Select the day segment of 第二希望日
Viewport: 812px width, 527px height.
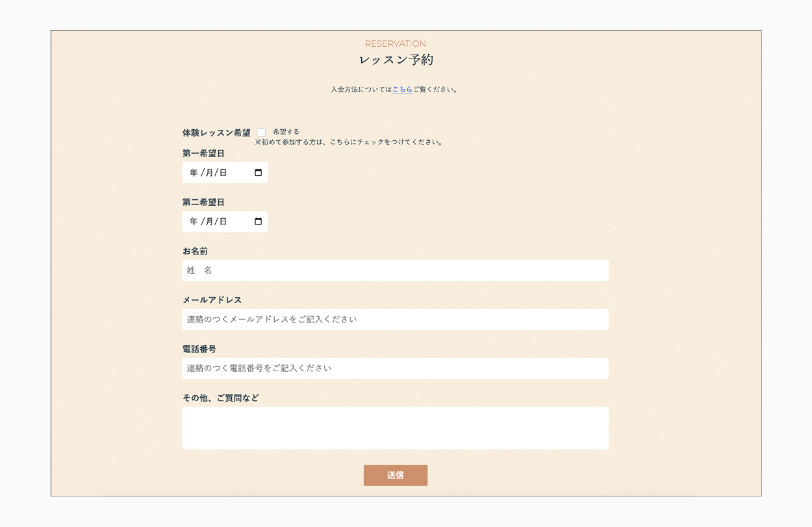pyautogui.click(x=223, y=221)
